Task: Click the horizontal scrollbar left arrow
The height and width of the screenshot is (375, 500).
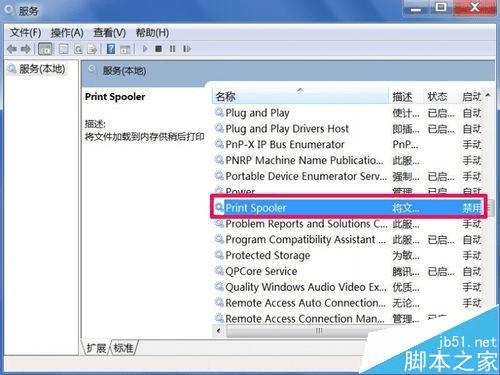Action: click(x=219, y=331)
